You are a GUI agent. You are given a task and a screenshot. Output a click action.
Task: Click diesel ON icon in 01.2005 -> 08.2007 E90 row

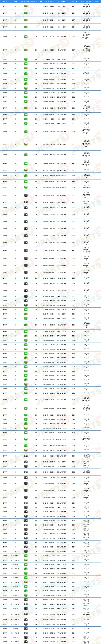pyautogui.click(x=26, y=462)
